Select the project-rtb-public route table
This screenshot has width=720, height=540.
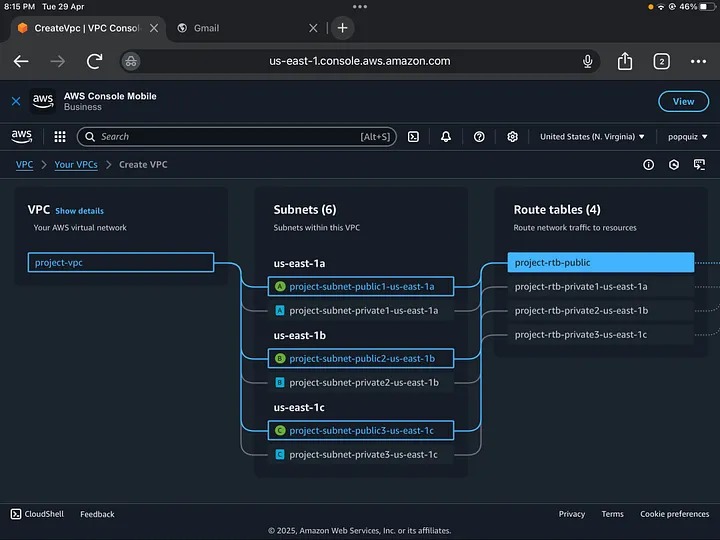pyautogui.click(x=601, y=262)
